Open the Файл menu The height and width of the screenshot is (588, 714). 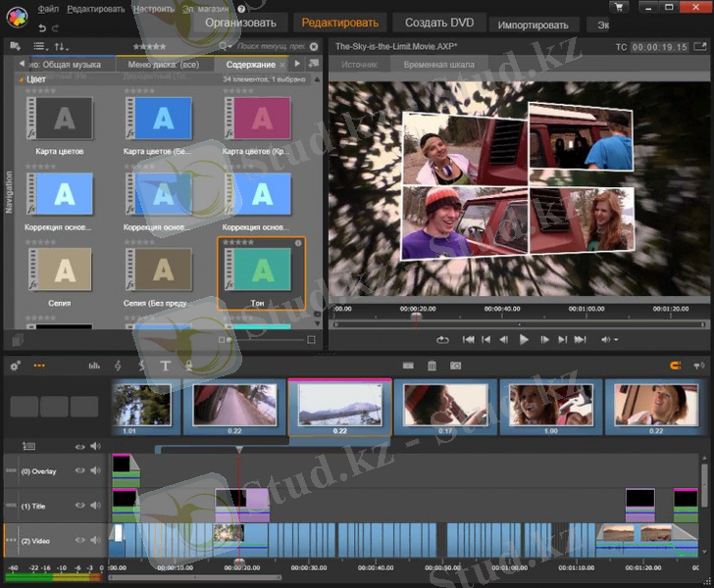pyautogui.click(x=48, y=8)
